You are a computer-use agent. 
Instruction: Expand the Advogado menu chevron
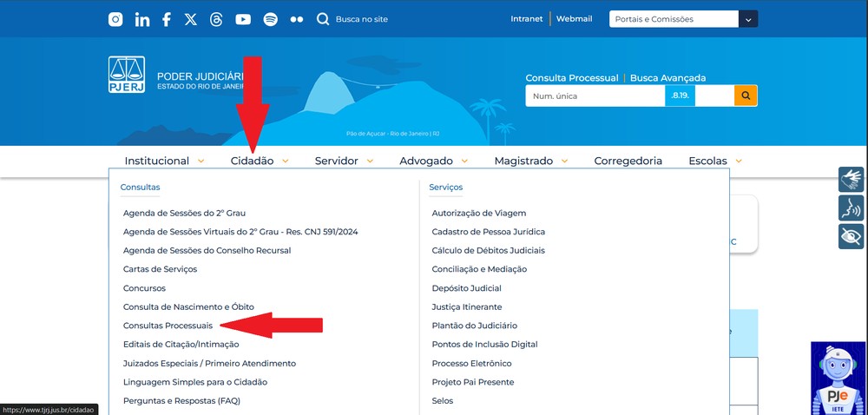(x=464, y=161)
